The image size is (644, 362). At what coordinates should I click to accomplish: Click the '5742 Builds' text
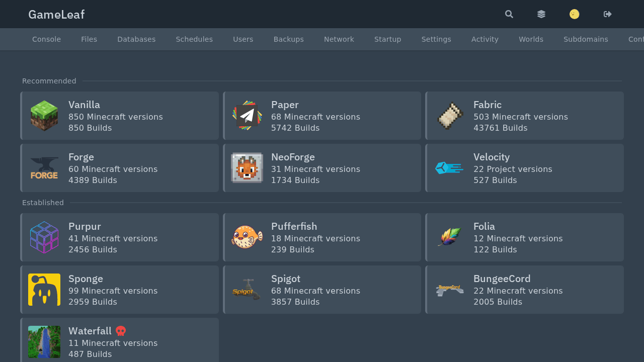(x=295, y=128)
